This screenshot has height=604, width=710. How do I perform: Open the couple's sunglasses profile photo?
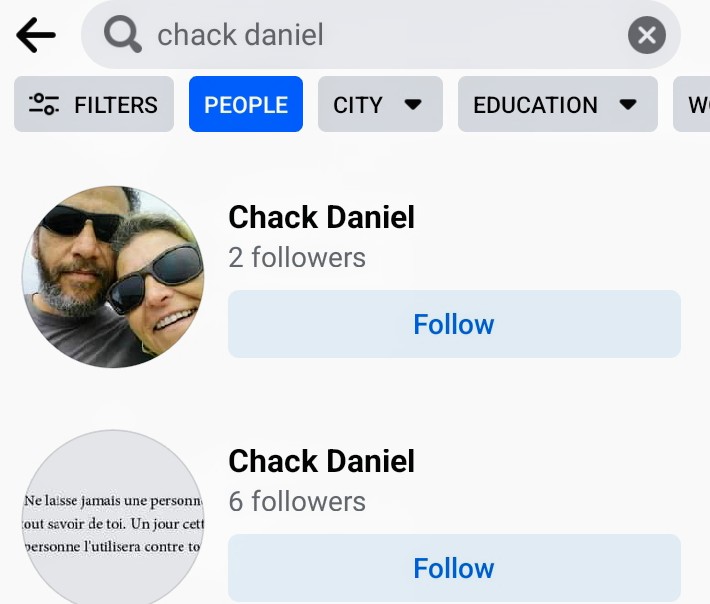tap(113, 277)
